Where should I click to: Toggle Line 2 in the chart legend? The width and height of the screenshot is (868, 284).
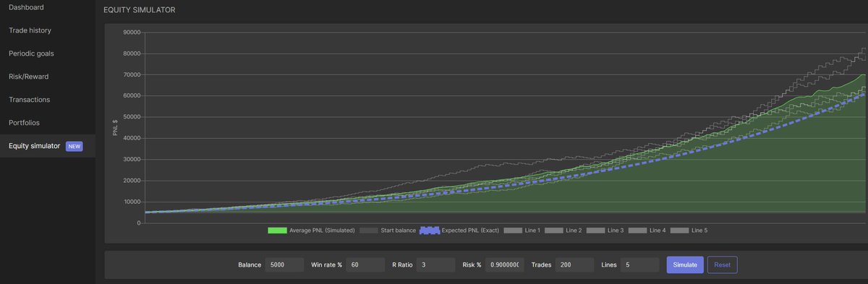point(563,231)
